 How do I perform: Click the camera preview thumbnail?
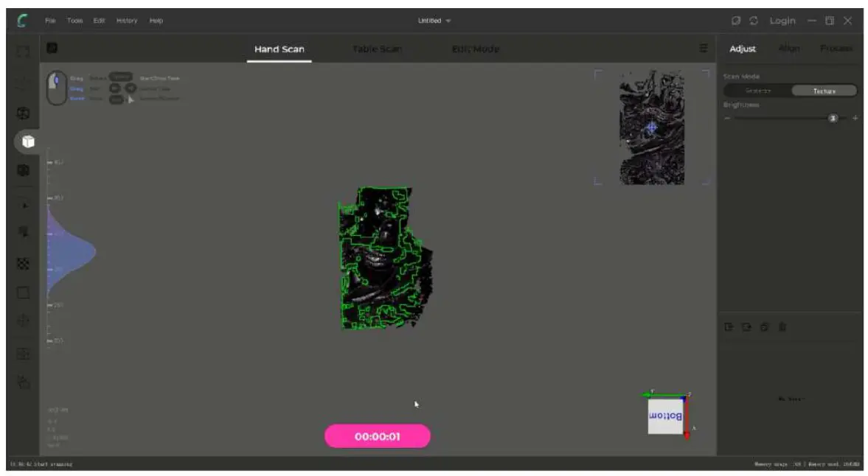tap(652, 127)
